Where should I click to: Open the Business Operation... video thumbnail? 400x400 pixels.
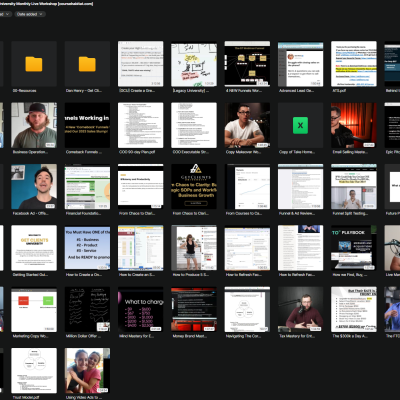point(34,125)
